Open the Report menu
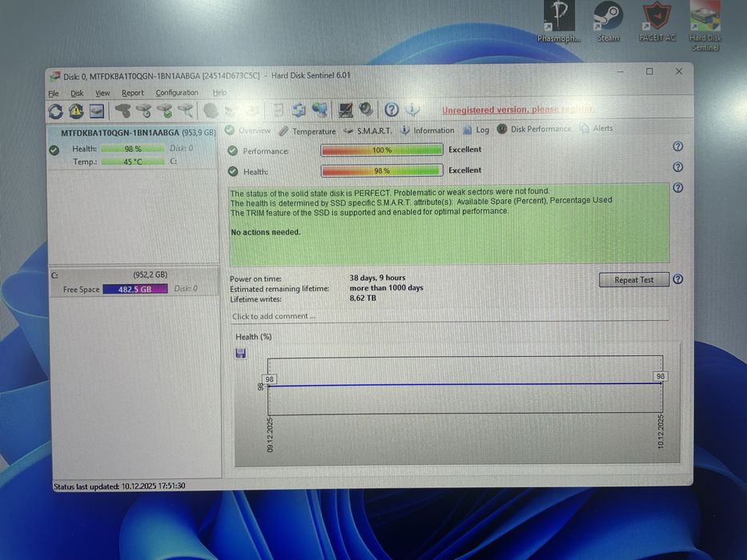Viewport: 747px width, 560px height. tap(132, 93)
